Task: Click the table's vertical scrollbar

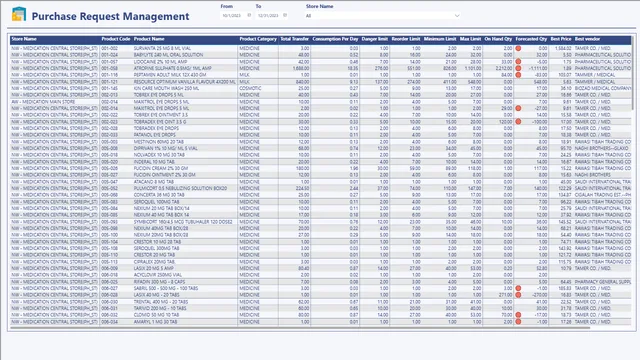Action: (x=633, y=73)
